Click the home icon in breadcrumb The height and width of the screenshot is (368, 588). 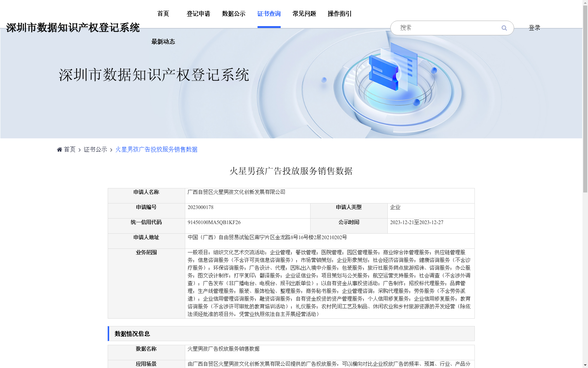(x=60, y=149)
